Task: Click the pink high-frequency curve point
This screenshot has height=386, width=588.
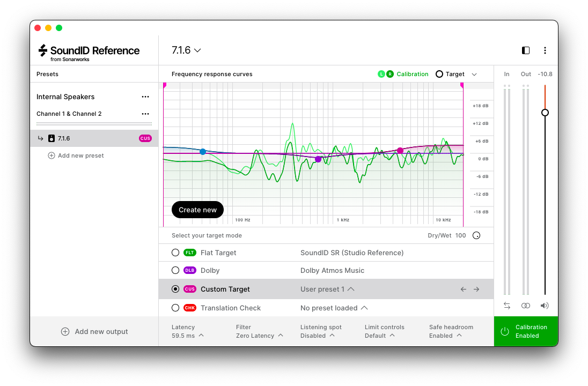Action: coord(400,151)
